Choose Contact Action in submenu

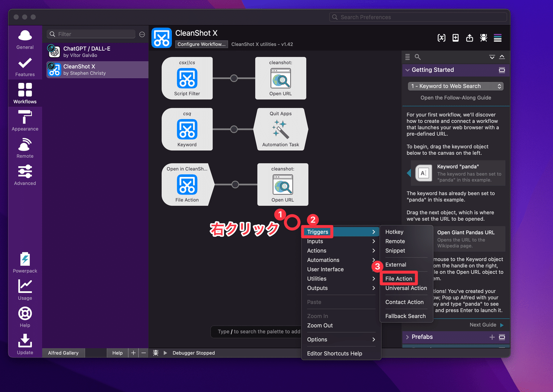tap(406, 302)
